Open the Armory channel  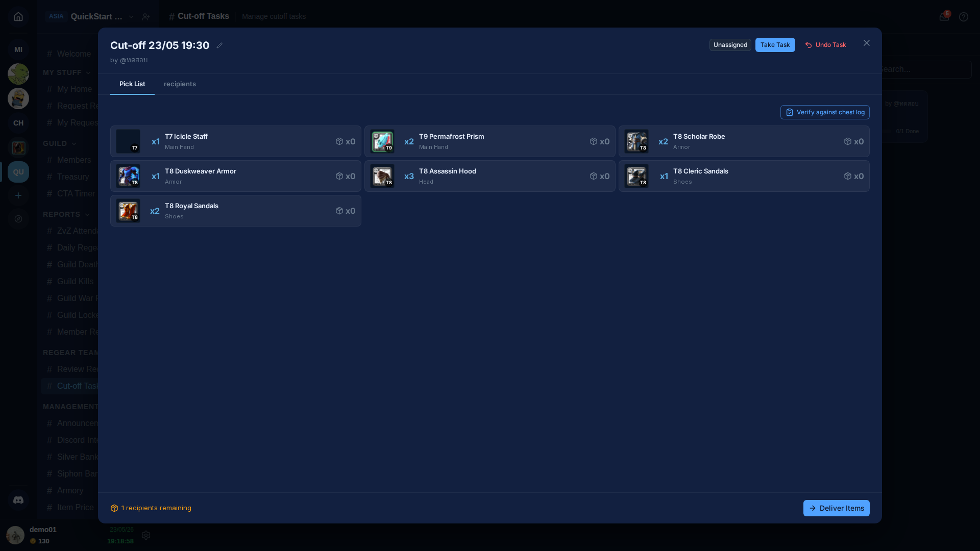[x=69, y=491]
